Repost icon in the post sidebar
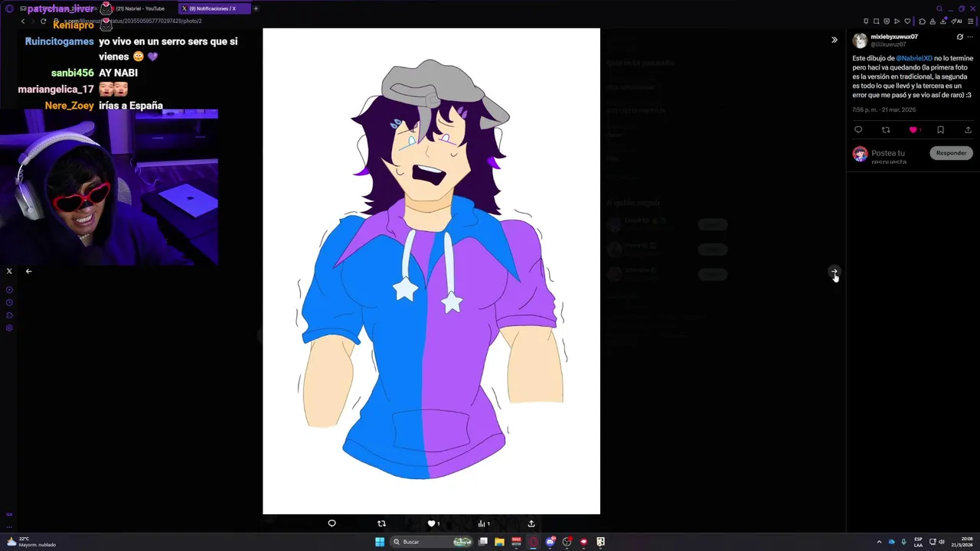The width and height of the screenshot is (980, 551). (886, 130)
